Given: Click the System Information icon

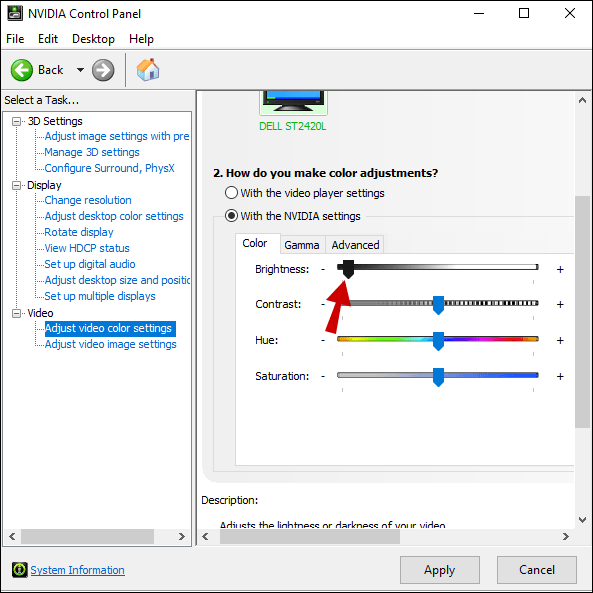Looking at the screenshot, I should (19, 570).
